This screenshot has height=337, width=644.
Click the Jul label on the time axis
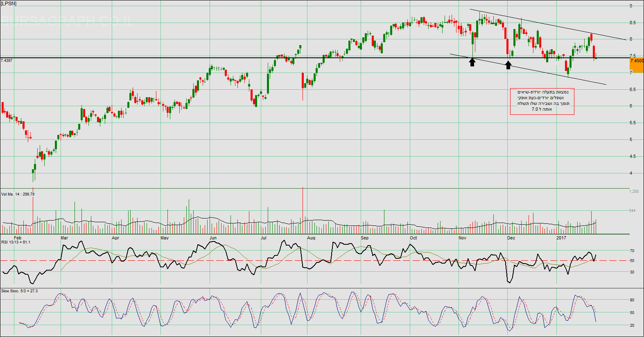pyautogui.click(x=264, y=238)
